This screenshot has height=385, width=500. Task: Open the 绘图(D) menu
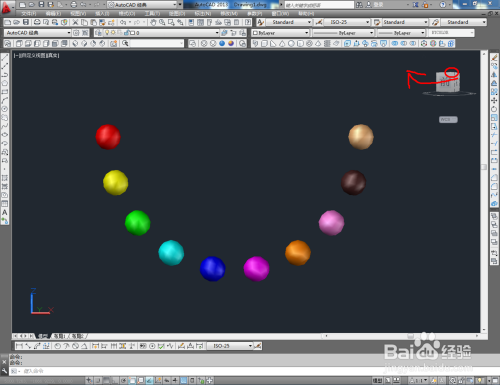(177, 14)
